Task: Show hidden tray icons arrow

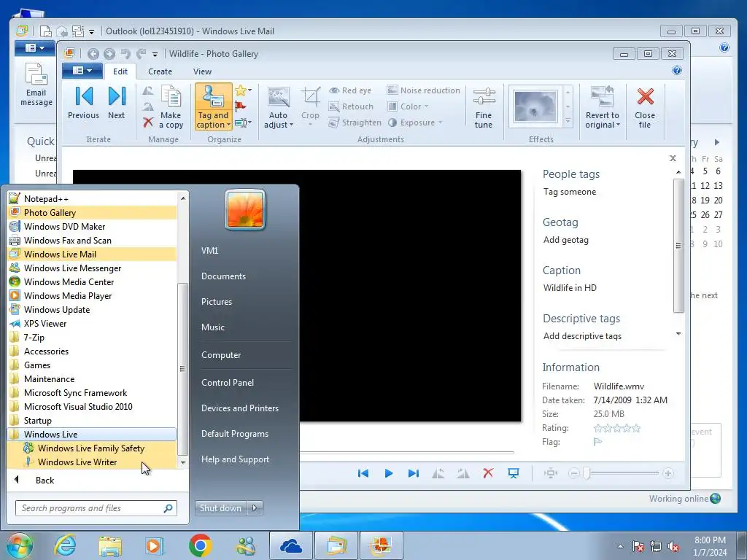Action: pos(620,547)
